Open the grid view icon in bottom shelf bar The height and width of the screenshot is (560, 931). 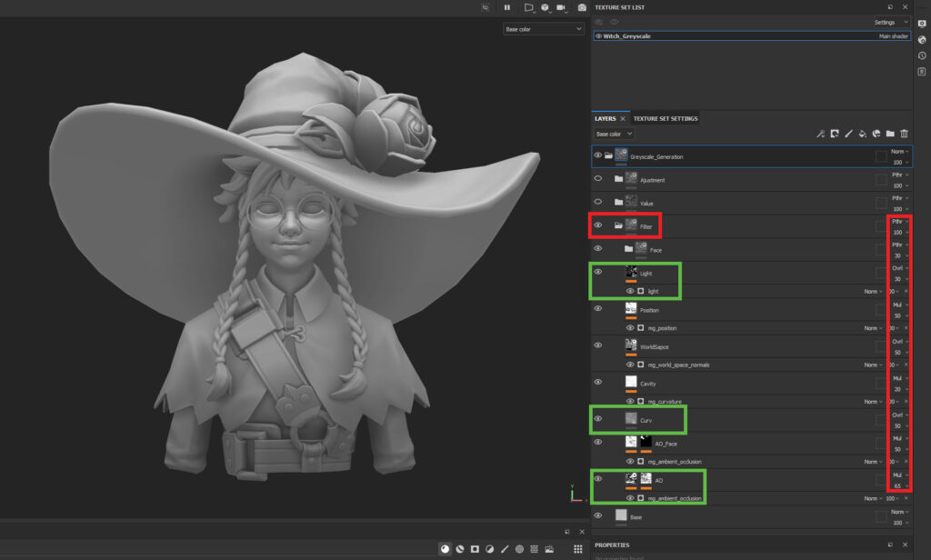tap(577, 549)
